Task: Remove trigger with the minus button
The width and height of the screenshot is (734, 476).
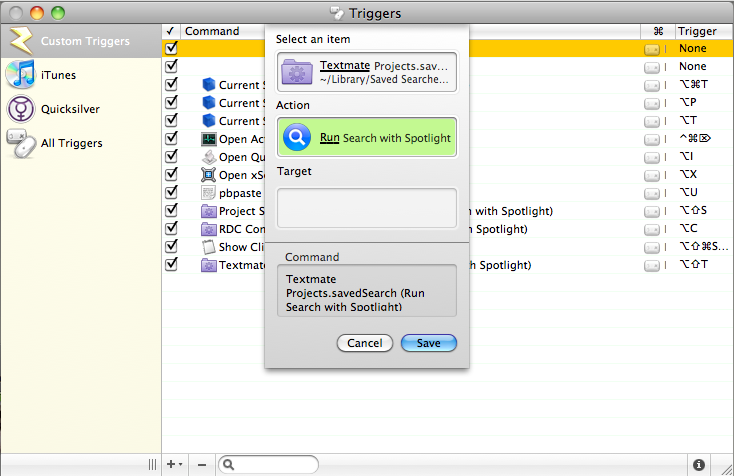Action: pos(202,464)
